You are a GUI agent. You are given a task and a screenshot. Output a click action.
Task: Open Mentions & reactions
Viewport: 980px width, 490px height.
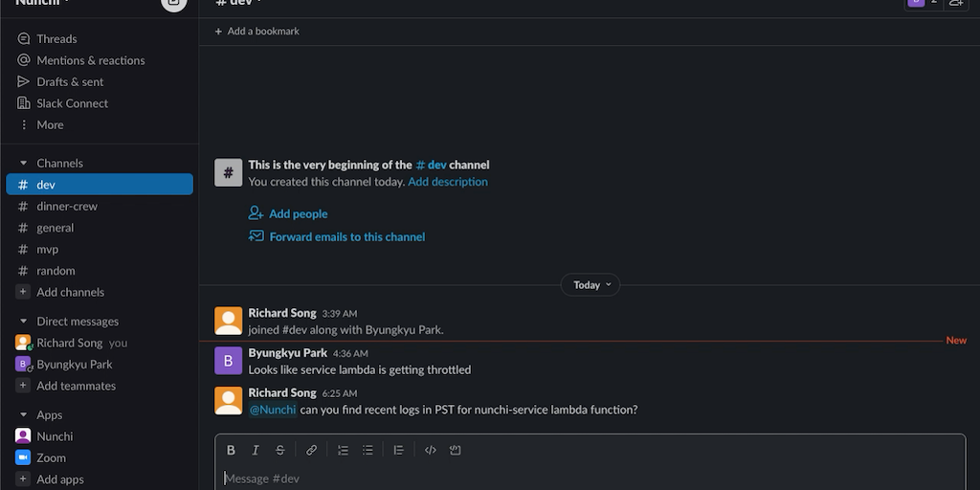(x=90, y=60)
